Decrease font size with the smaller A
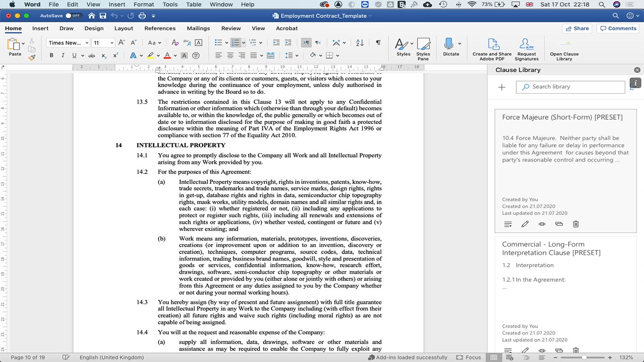The width and height of the screenshot is (644, 362). click(134, 42)
